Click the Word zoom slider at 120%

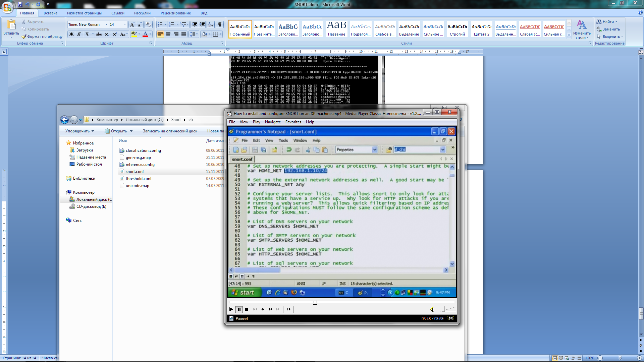click(x=620, y=358)
